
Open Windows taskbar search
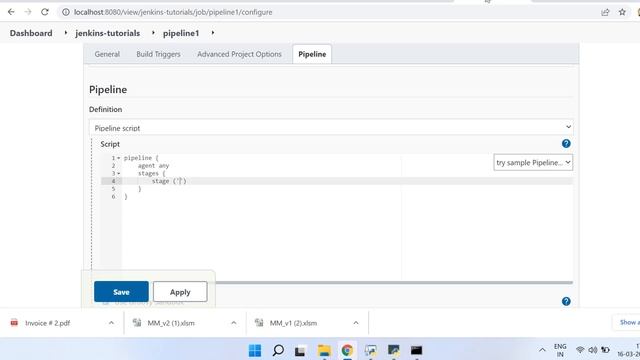point(278,350)
